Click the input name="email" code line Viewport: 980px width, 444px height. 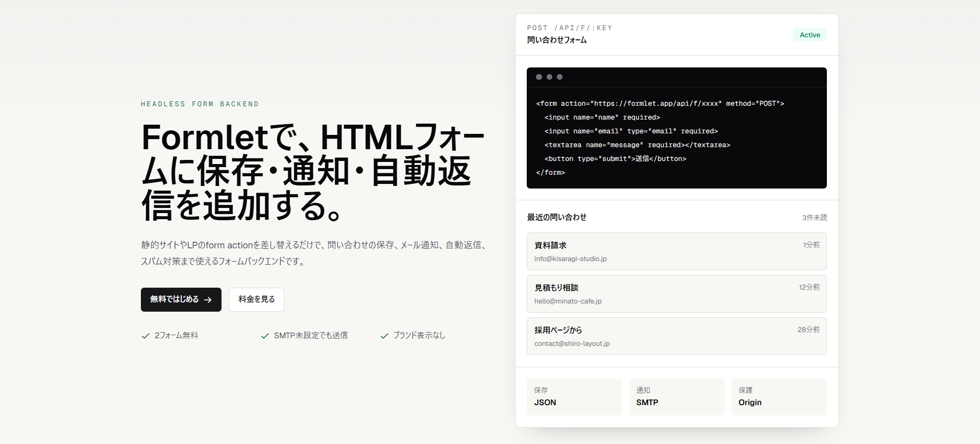coord(631,131)
